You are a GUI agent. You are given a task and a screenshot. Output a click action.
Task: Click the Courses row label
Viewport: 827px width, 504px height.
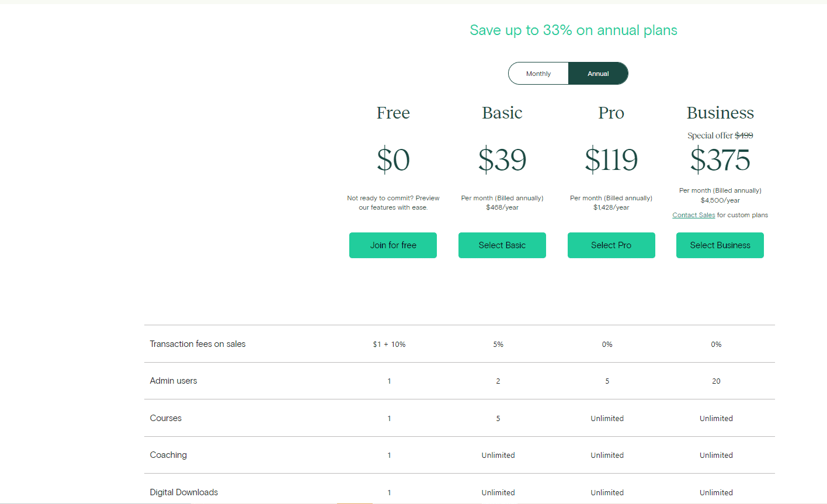(166, 418)
